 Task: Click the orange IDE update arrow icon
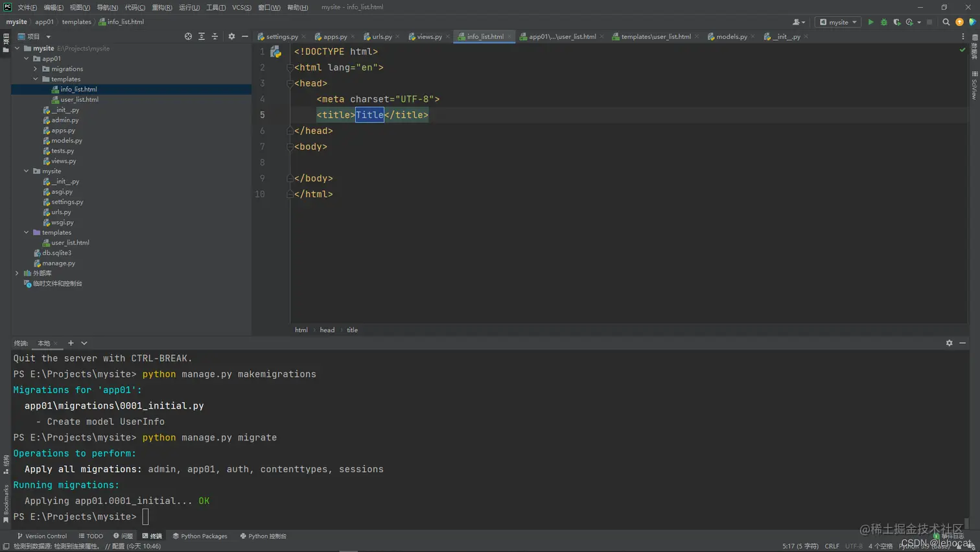[x=959, y=22]
